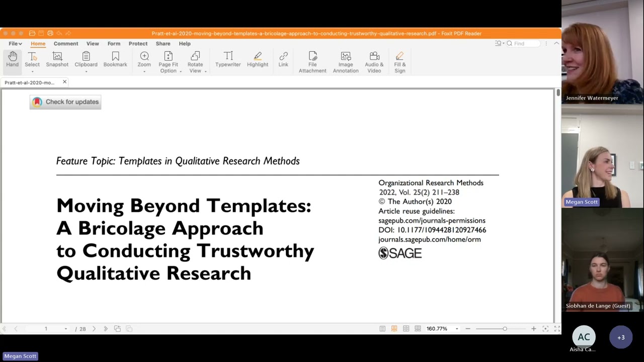Click the +3 more participants button
Image resolution: width=644 pixels, height=362 pixels.
(621, 337)
